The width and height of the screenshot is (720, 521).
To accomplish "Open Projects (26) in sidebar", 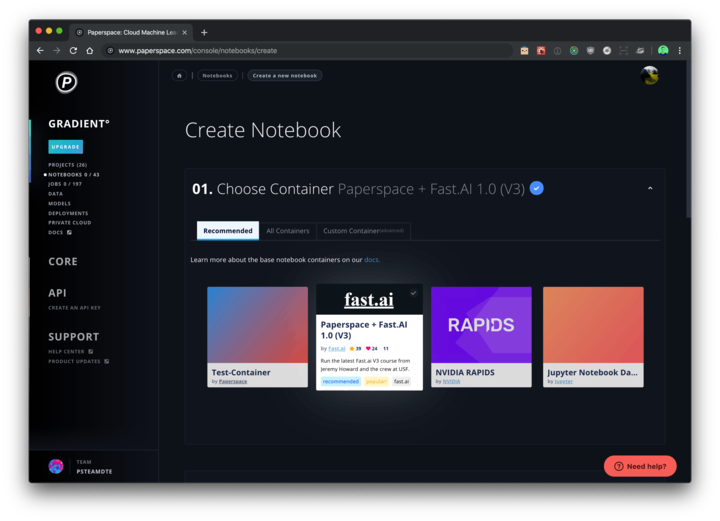I will click(68, 165).
